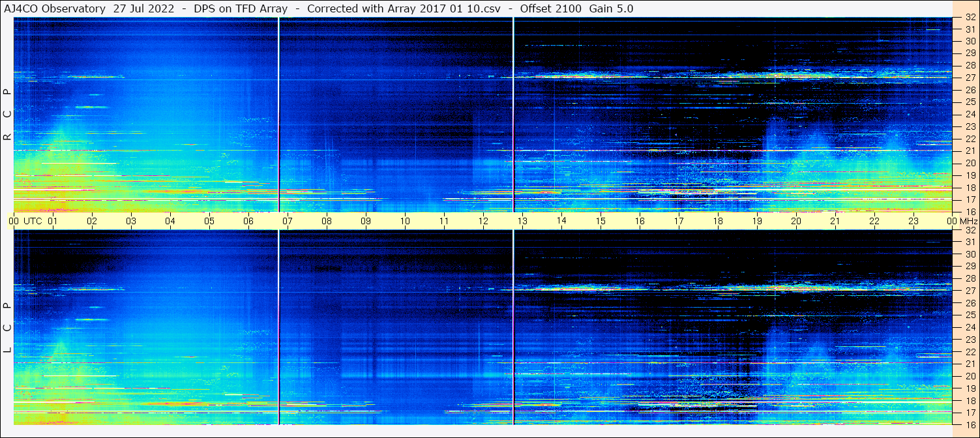
Task: Click 'AJ4CO Observatory' in the title text
Action: 46,8
